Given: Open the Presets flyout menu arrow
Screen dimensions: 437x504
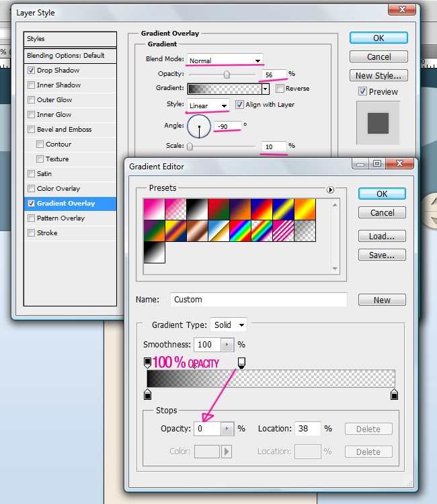Looking at the screenshot, I should point(331,190).
